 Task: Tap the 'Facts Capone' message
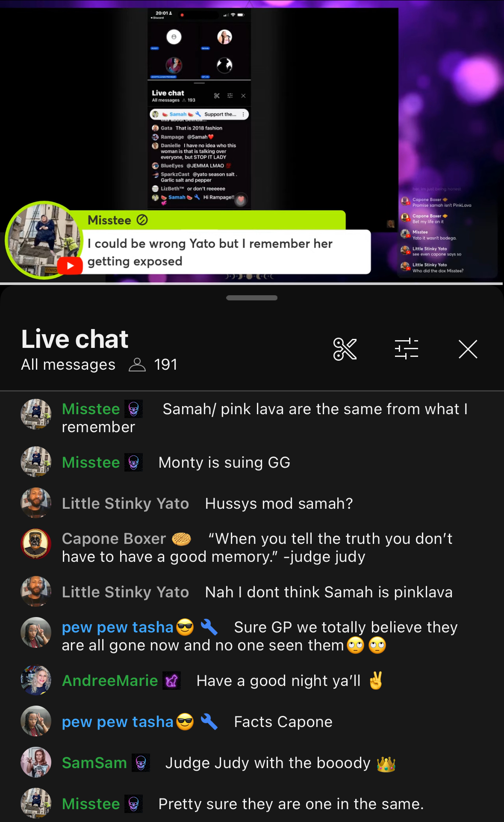(x=283, y=722)
